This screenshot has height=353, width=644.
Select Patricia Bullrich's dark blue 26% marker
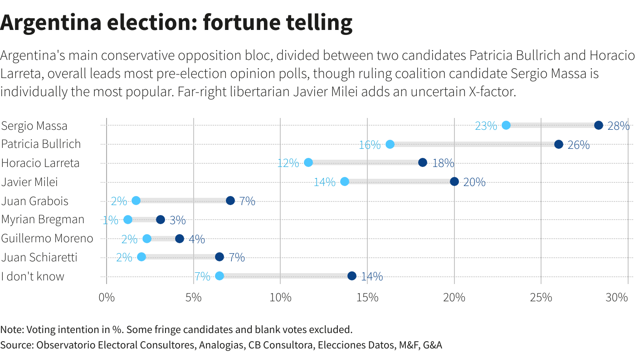coord(558,144)
